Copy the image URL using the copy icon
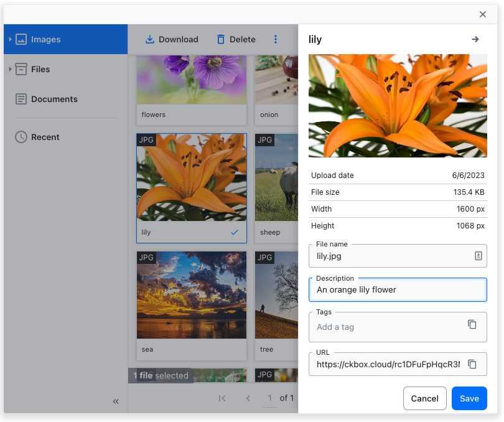Image resolution: width=504 pixels, height=422 pixels. 472,365
